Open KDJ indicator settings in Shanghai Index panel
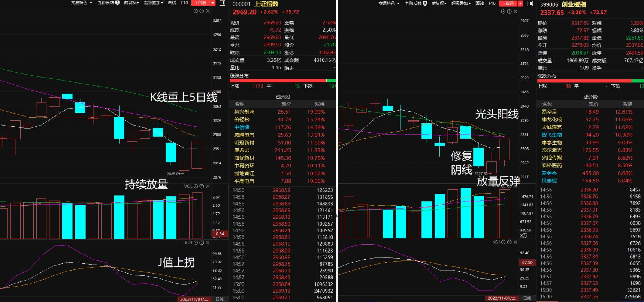Viewport: 644px width, 302px height. (x=196, y=242)
